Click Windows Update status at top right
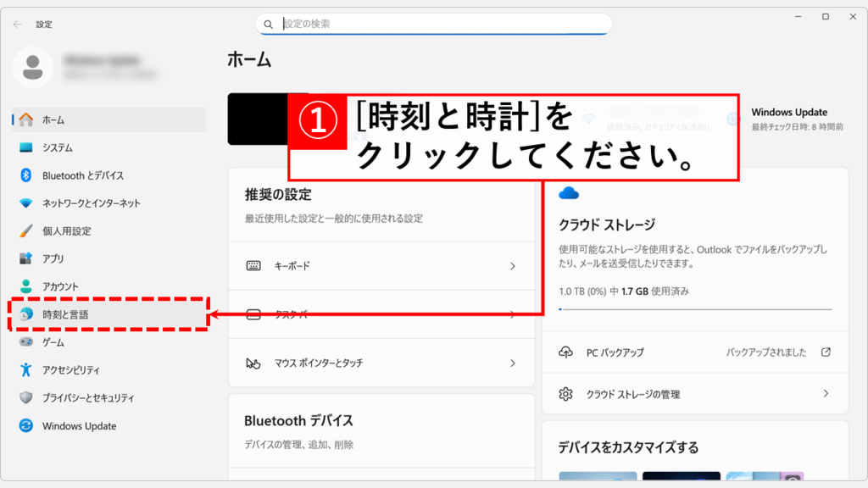The height and width of the screenshot is (488, 868). click(788, 119)
